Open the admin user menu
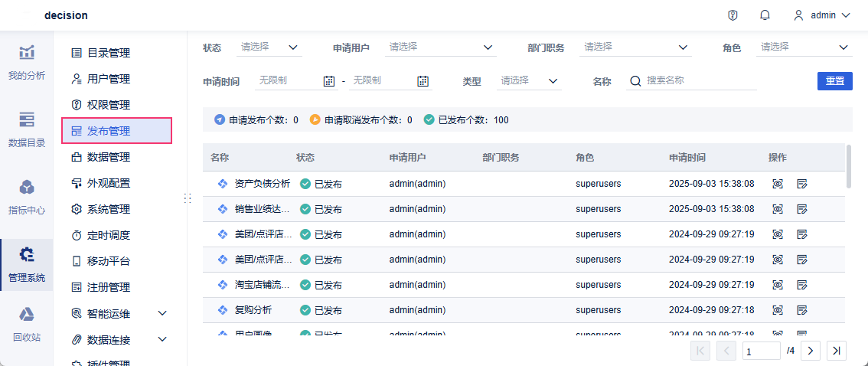868x366 pixels. [x=822, y=15]
